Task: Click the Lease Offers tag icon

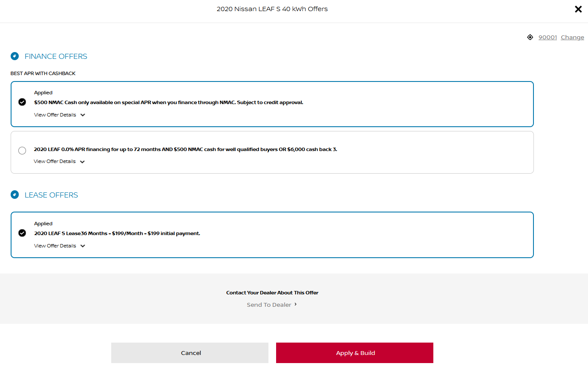Action: 14,195
